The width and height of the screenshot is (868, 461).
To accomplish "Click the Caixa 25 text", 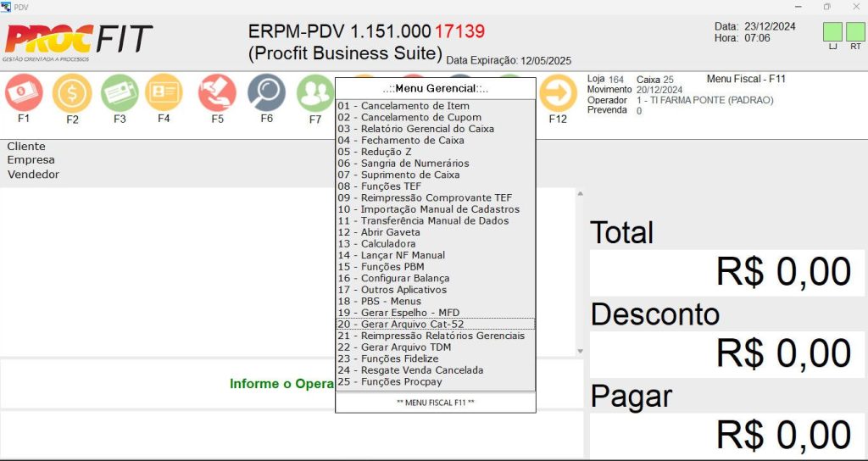I will 655,80.
